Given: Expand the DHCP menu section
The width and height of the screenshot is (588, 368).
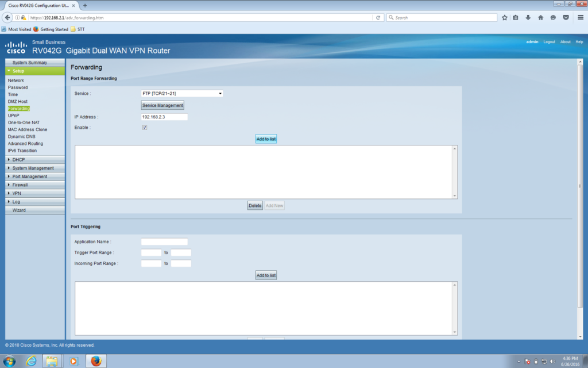Looking at the screenshot, I should click(x=35, y=160).
